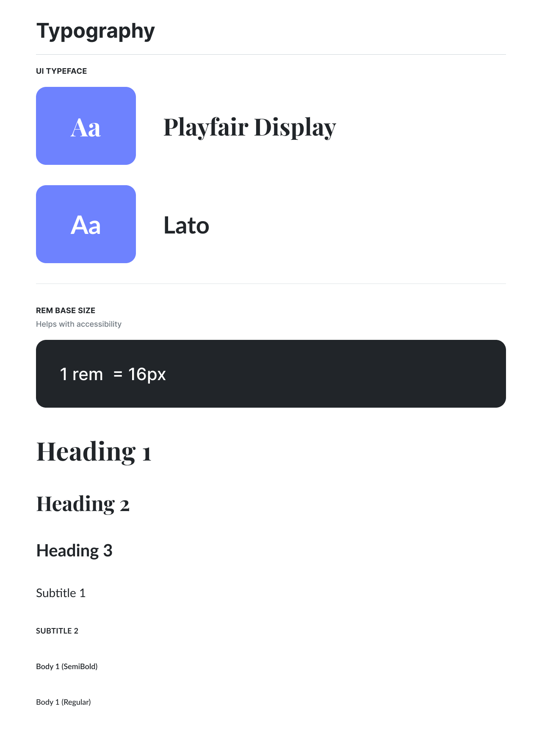Click the Helps with accessibility caption
The image size is (542, 756).
[x=79, y=324]
